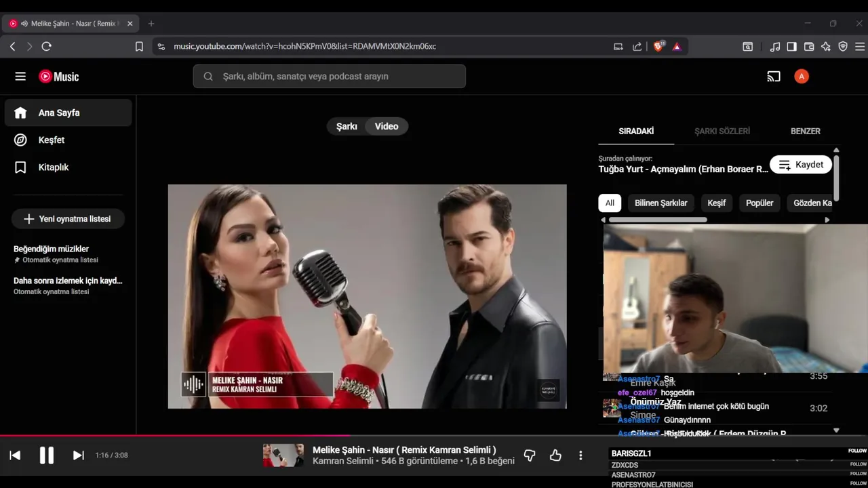Click the filter chips' left scroll arrow

(604, 220)
